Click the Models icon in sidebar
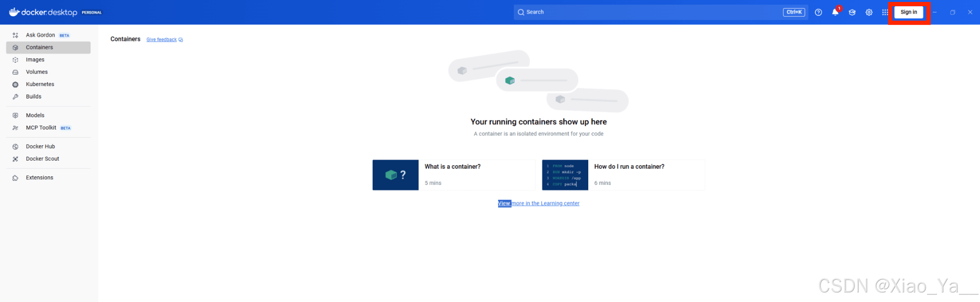Screen dimensions: 980x302 click(x=15, y=116)
